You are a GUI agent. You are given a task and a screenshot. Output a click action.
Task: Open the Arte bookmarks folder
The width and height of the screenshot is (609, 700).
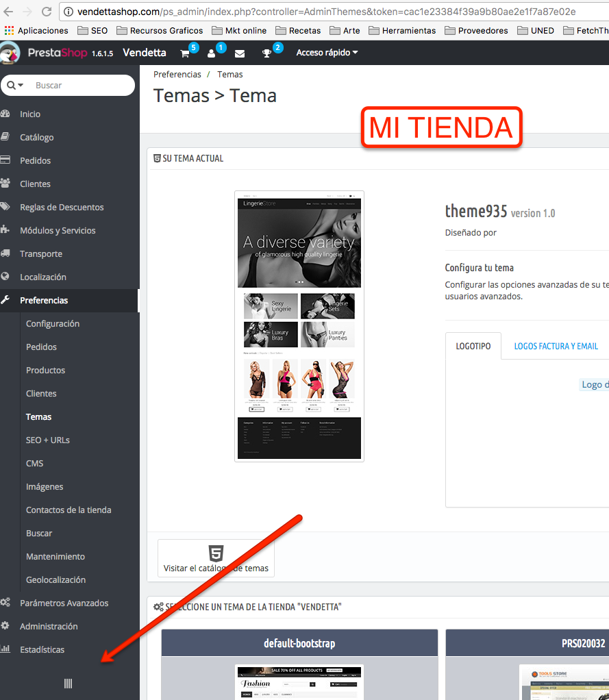pyautogui.click(x=345, y=30)
